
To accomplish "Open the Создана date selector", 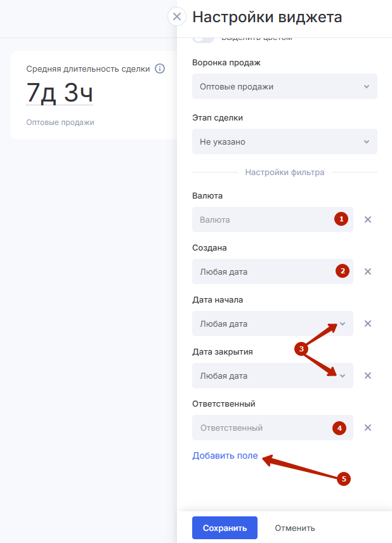I will tap(273, 271).
